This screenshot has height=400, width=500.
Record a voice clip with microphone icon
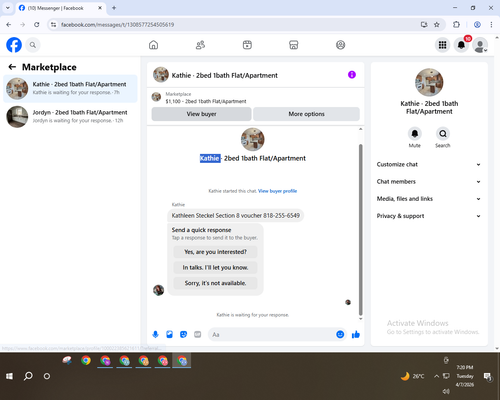pos(155,334)
